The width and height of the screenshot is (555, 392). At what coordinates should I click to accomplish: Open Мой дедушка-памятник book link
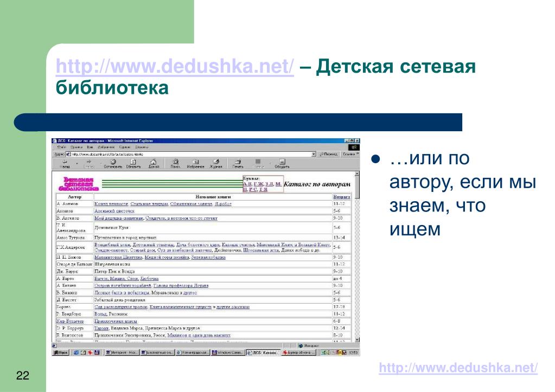(x=119, y=219)
